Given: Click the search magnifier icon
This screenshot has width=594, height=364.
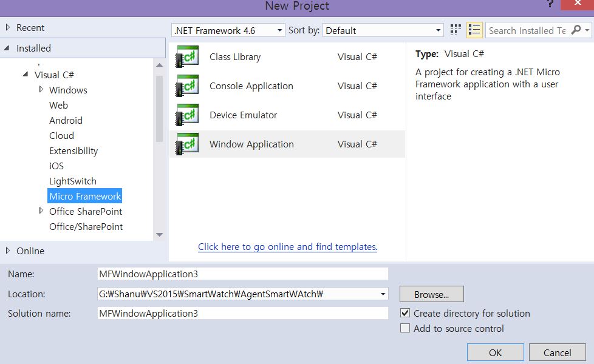Looking at the screenshot, I should (x=576, y=30).
